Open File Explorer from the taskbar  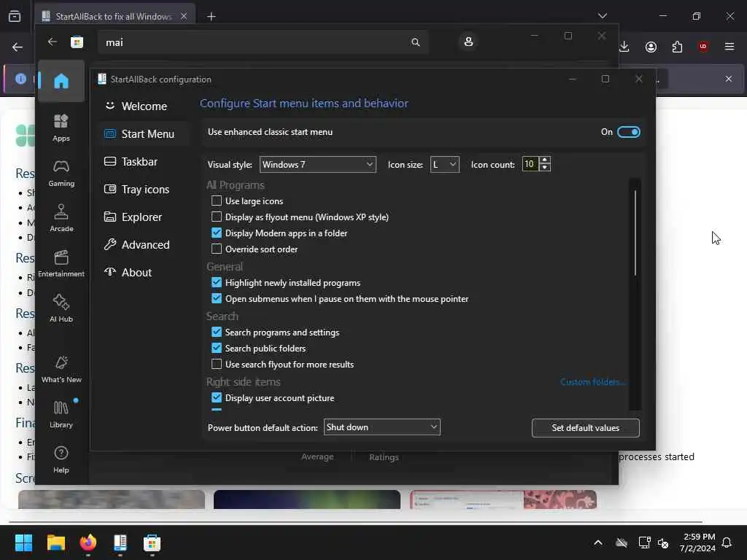tap(55, 542)
